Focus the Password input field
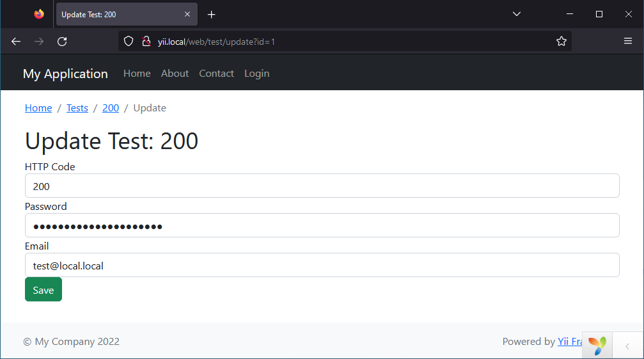Screen dimensions: 644x359 pyautogui.click(x=322, y=225)
